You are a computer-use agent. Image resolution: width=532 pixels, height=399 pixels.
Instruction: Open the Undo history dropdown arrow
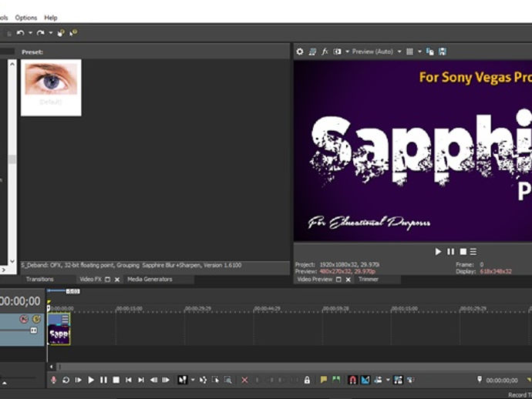[x=30, y=33]
